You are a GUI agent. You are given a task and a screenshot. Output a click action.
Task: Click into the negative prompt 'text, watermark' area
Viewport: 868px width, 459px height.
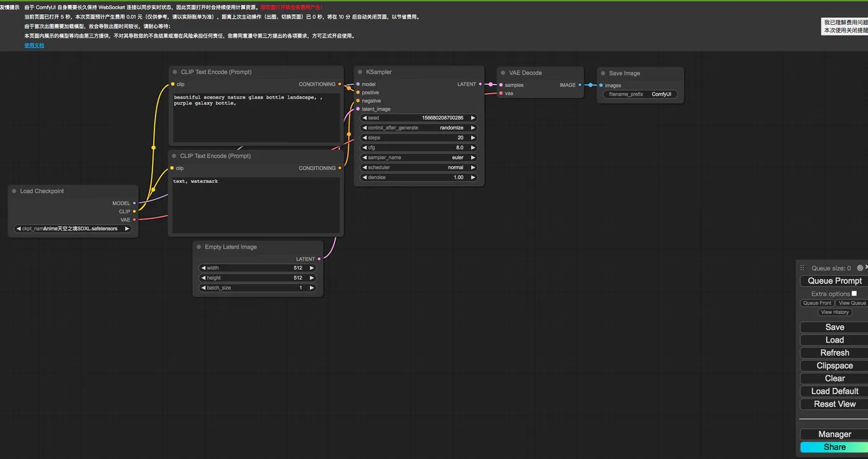tap(256, 205)
